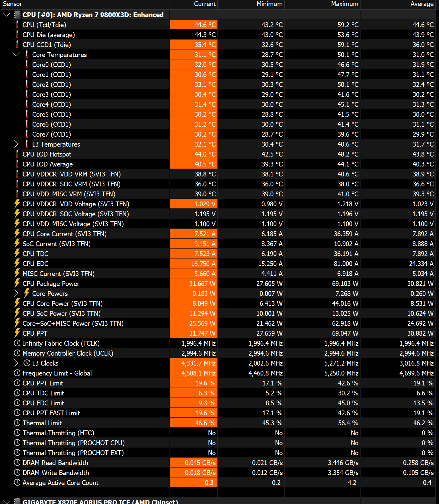Click thermometer icon for L3 Temperatures
This screenshot has width=439, height=504.
(x=27, y=144)
